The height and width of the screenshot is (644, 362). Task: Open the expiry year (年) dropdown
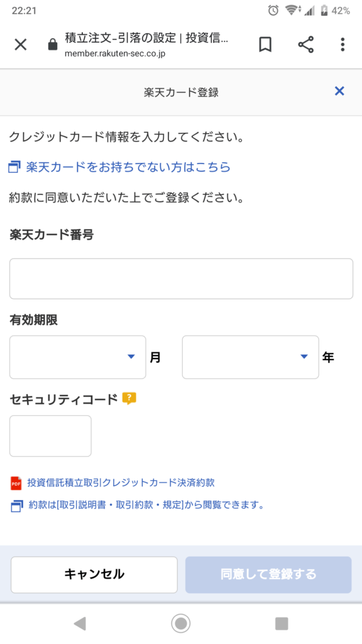click(250, 357)
